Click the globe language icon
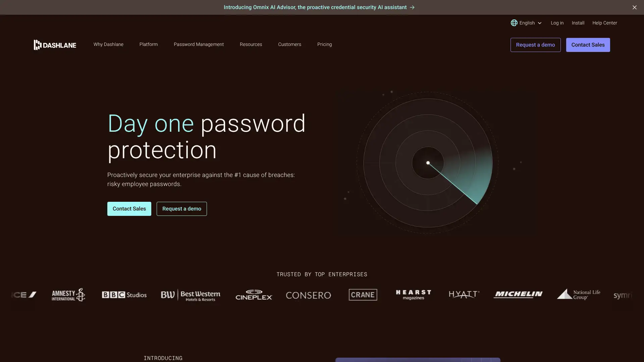The height and width of the screenshot is (362, 644). tap(514, 23)
